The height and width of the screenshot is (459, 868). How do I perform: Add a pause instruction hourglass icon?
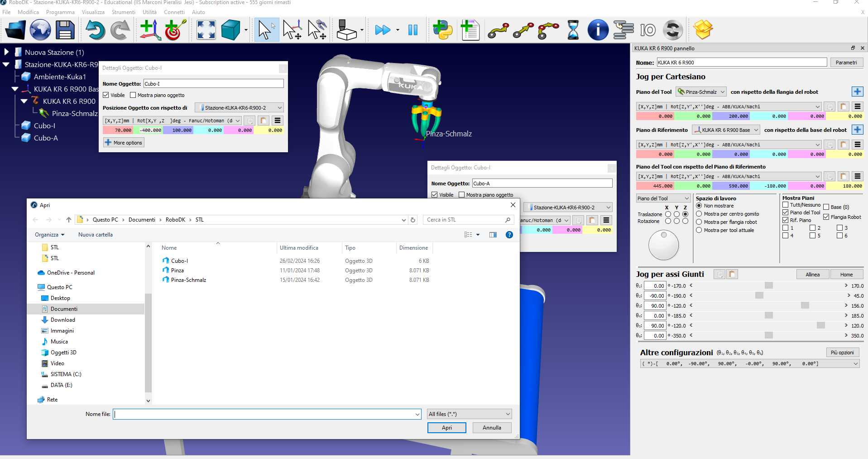click(x=573, y=30)
